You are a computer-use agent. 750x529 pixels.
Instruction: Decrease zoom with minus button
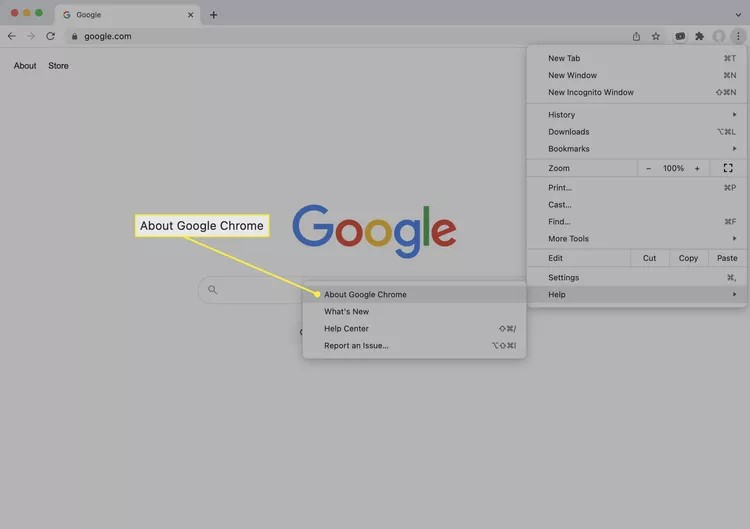coord(649,168)
